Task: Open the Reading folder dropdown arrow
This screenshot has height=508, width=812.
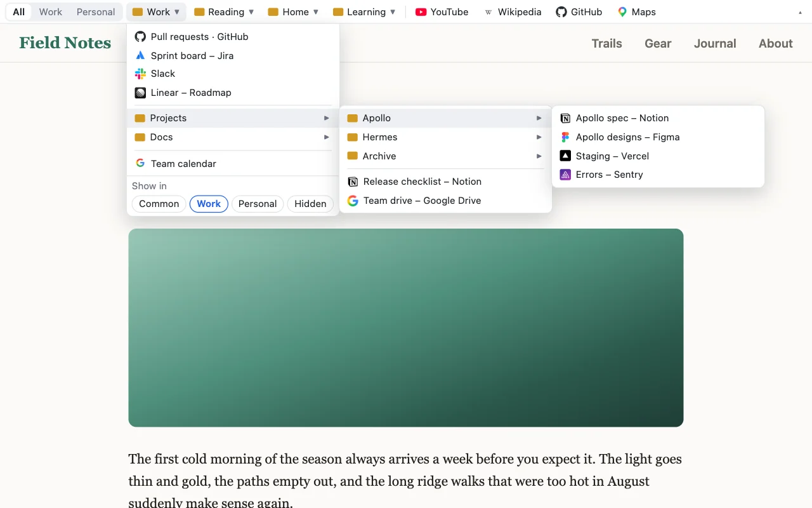Action: coord(251,12)
